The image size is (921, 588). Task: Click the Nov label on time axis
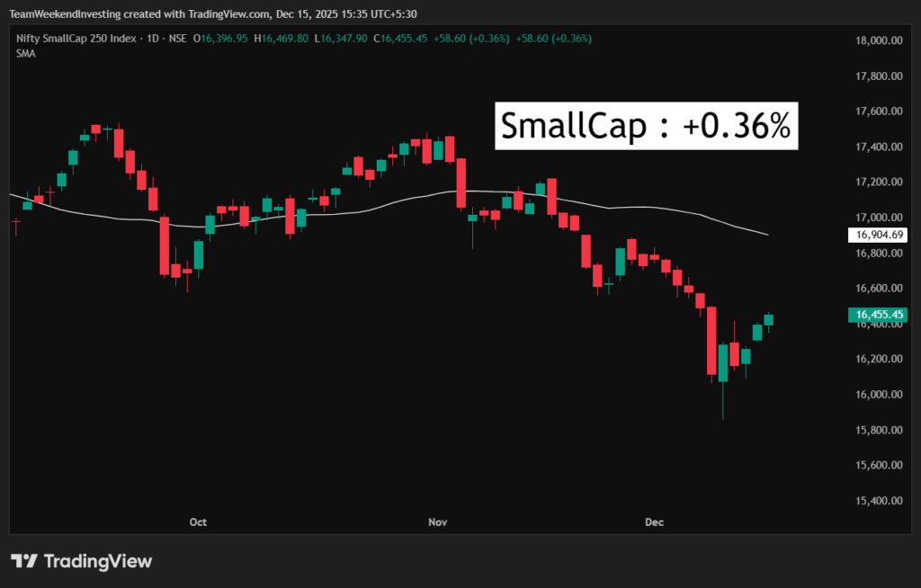[x=438, y=521]
